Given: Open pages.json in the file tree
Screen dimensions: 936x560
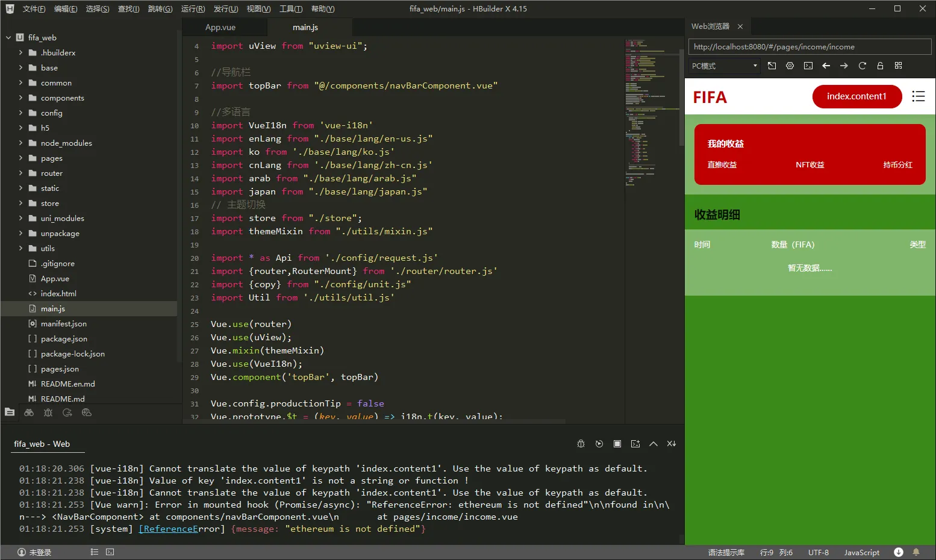Looking at the screenshot, I should click(60, 369).
